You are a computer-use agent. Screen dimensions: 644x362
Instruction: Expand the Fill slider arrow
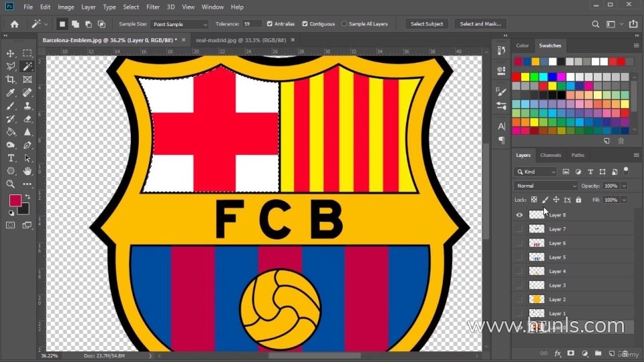(x=625, y=200)
